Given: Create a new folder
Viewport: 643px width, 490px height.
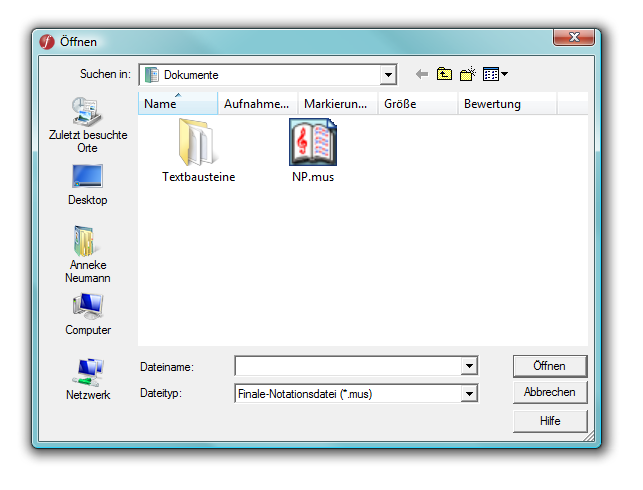Looking at the screenshot, I should coord(467,74).
